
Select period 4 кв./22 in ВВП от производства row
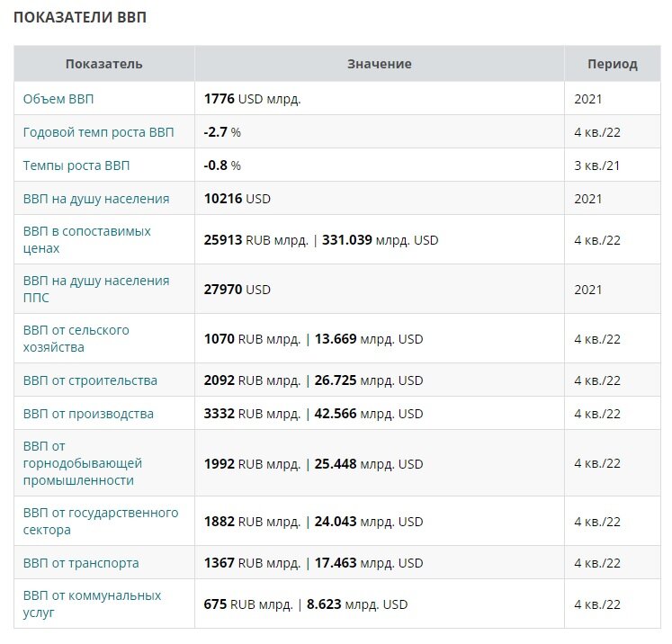point(597,414)
